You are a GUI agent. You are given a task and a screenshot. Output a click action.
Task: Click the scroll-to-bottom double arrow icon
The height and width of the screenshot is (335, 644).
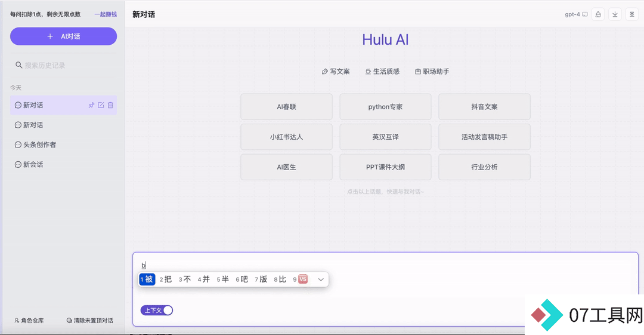click(x=631, y=14)
